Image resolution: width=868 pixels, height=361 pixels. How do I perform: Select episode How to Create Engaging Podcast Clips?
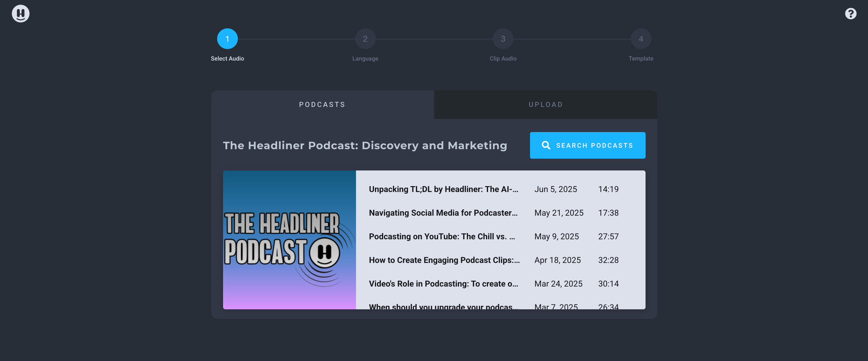444,260
